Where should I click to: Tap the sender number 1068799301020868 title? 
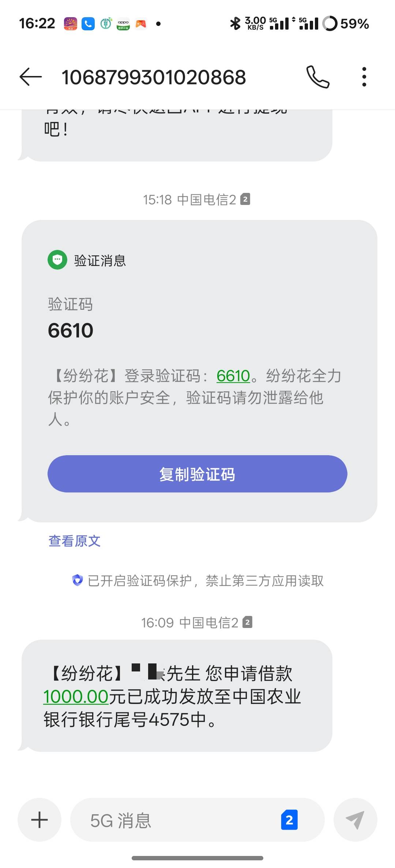pos(154,77)
